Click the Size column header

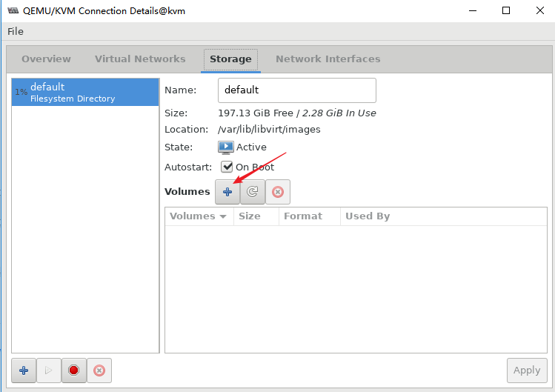pos(256,216)
